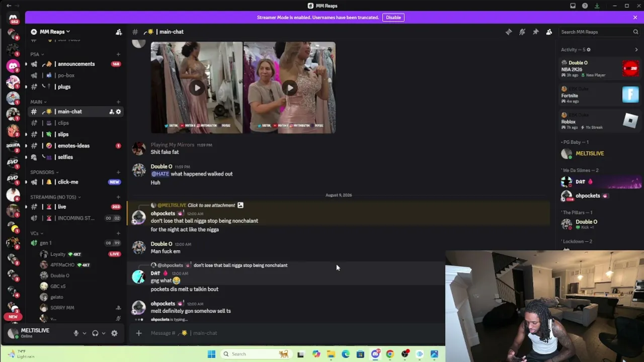The height and width of the screenshot is (362, 644).
Task: Dismiss the Streamer Mode banner
Action: (x=635, y=17)
